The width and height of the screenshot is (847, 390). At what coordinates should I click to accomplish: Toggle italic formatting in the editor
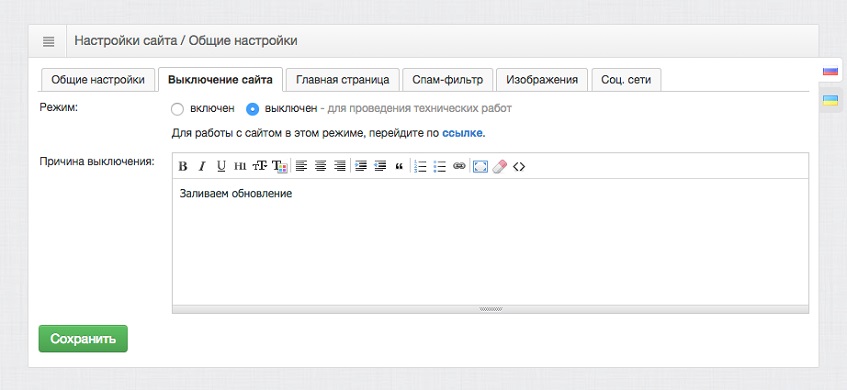pos(201,166)
